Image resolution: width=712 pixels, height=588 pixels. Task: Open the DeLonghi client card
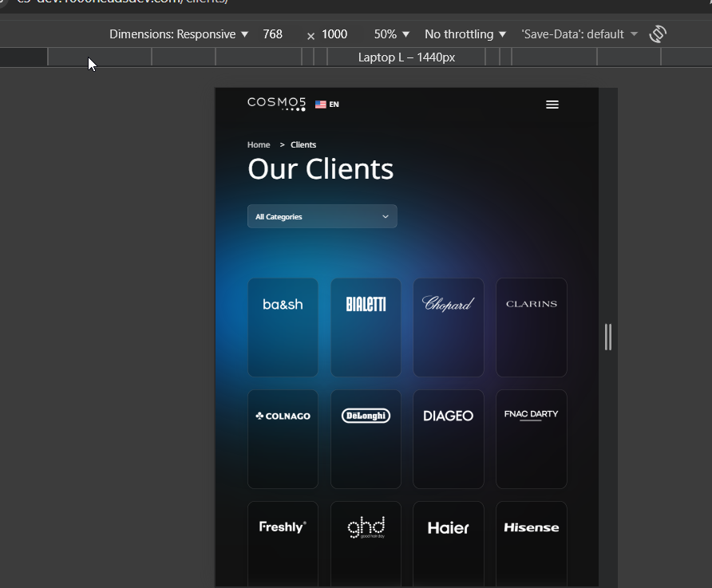coord(366,439)
